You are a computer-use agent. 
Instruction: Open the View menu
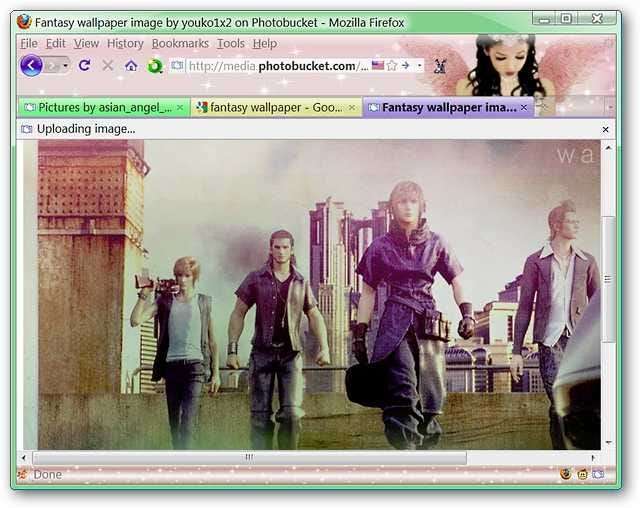tap(86, 43)
